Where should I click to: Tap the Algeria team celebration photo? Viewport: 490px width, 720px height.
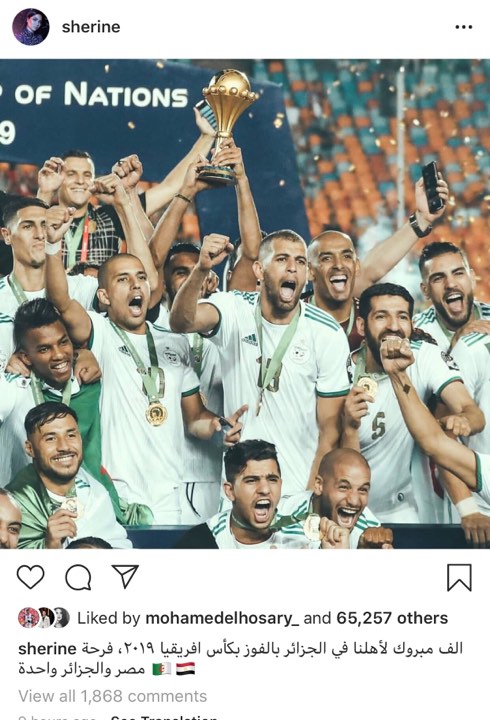(245, 304)
